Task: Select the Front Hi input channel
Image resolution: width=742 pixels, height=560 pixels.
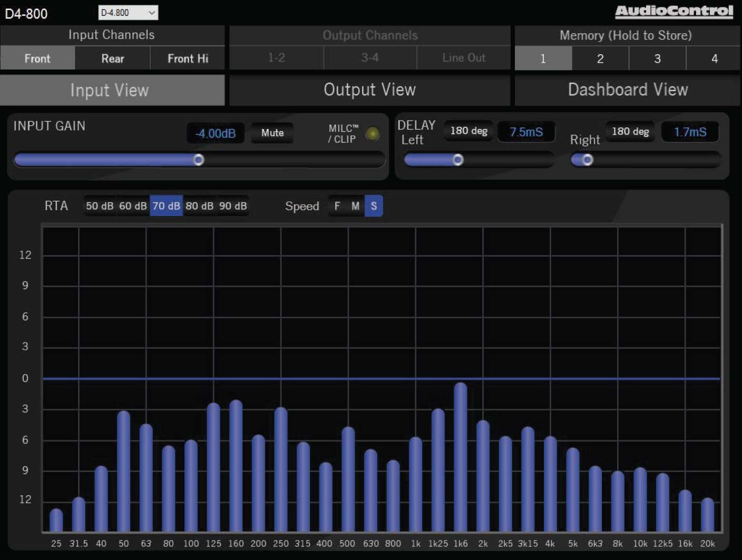Action: 187,58
